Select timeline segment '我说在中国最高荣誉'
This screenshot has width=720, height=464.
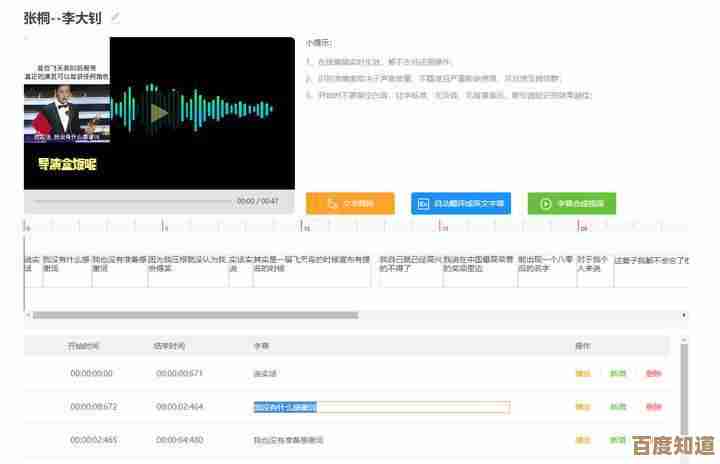point(480,271)
